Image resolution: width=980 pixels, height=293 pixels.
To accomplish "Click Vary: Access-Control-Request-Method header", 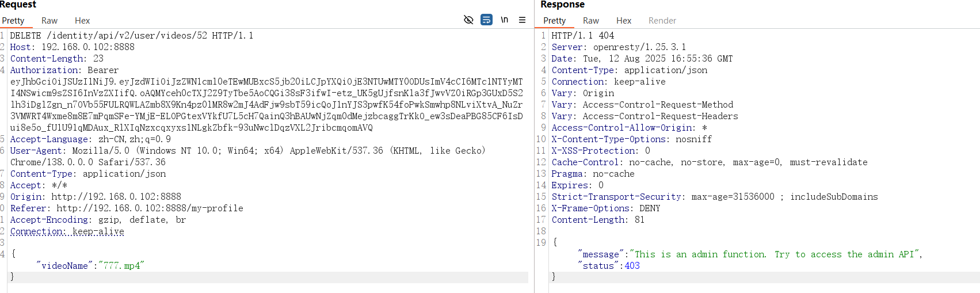I will point(643,105).
